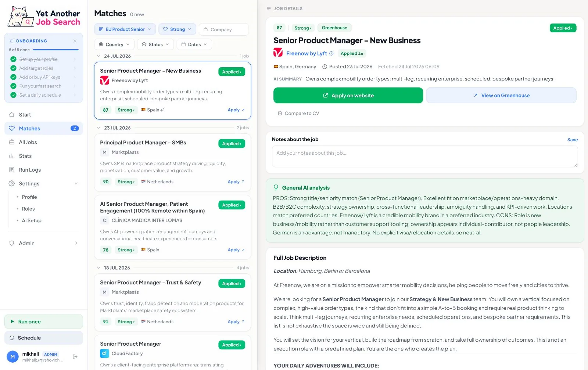Click Compare to CV
Screen dimensions: 588x370
(x=298, y=114)
